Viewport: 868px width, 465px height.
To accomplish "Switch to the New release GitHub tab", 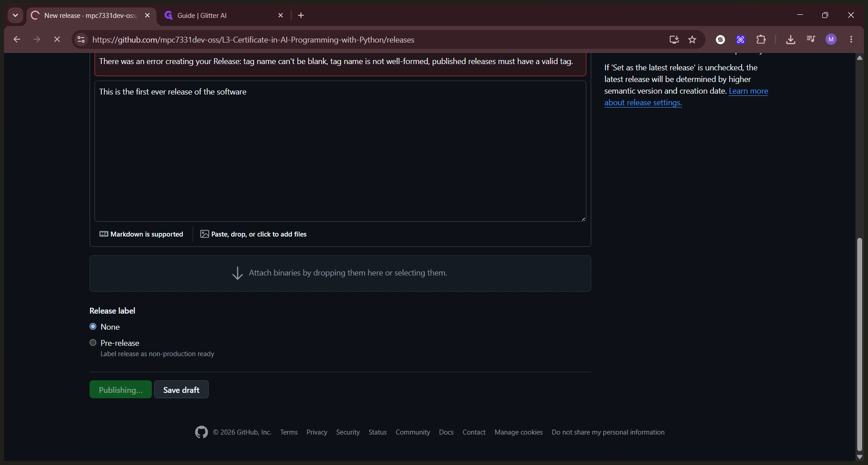I will [91, 15].
